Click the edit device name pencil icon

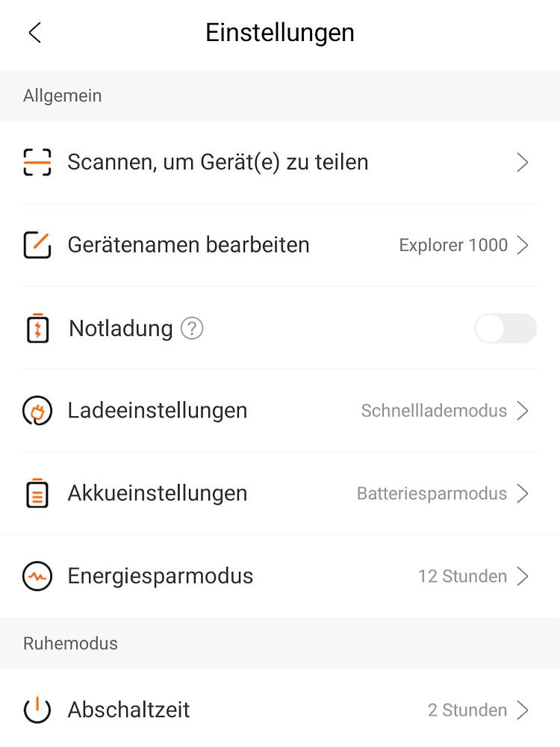(x=37, y=245)
